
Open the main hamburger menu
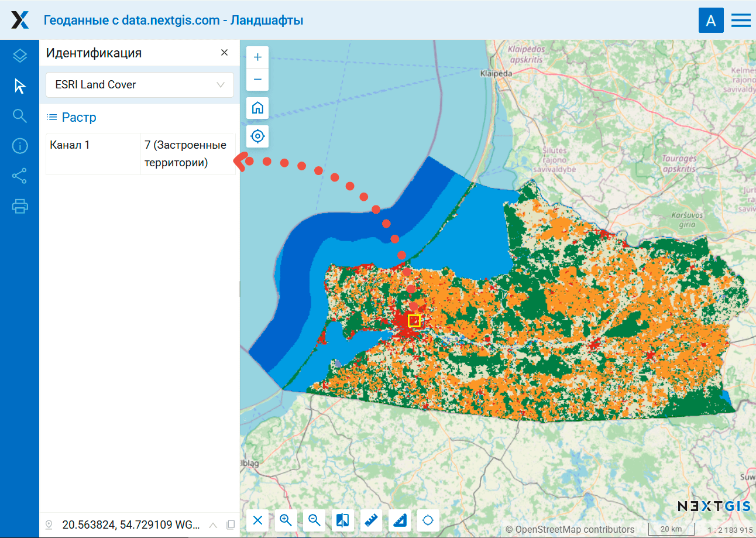(x=741, y=20)
